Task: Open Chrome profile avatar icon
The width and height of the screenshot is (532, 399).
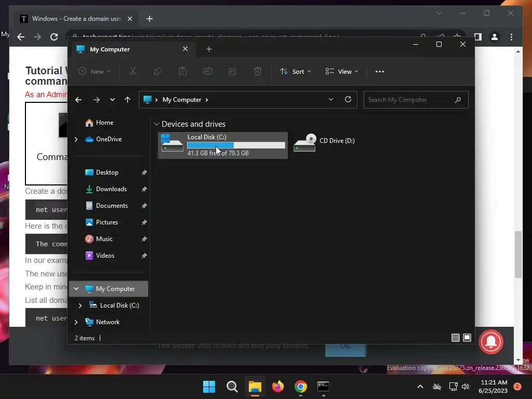Action: (495, 37)
